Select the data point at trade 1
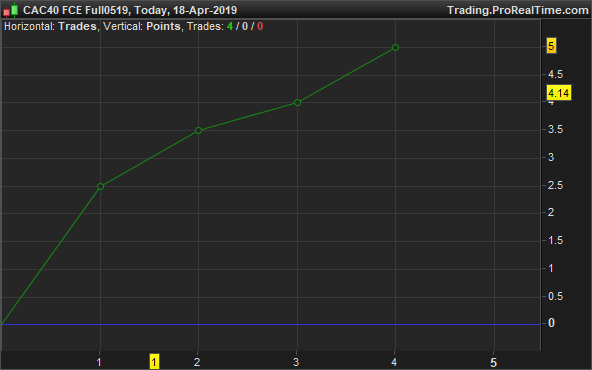This screenshot has width=592, height=370. pyautogui.click(x=100, y=186)
